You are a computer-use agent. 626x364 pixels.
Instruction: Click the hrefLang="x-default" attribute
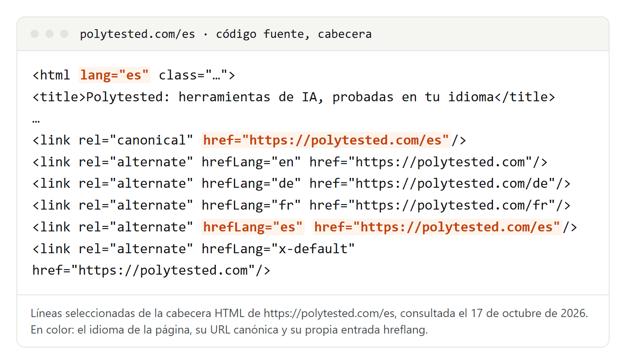pyautogui.click(x=278, y=249)
